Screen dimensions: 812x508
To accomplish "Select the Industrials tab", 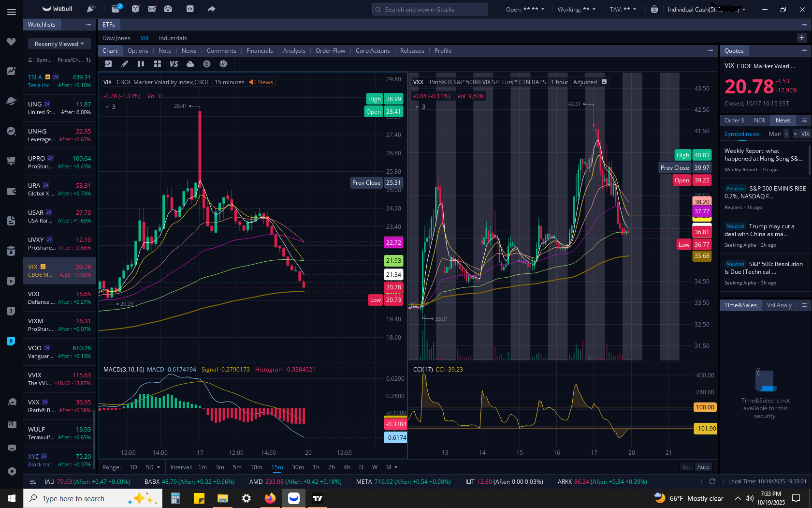I will (x=173, y=38).
